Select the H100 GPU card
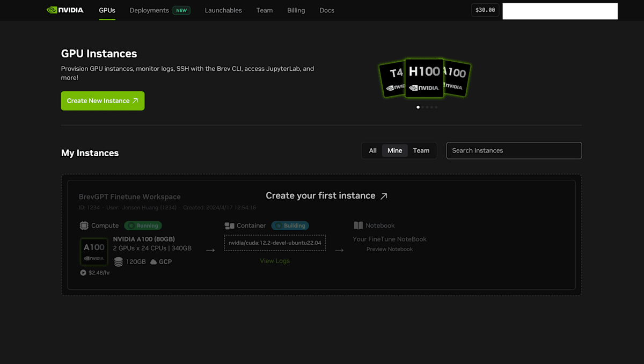The height and width of the screenshot is (364, 644). [424, 78]
